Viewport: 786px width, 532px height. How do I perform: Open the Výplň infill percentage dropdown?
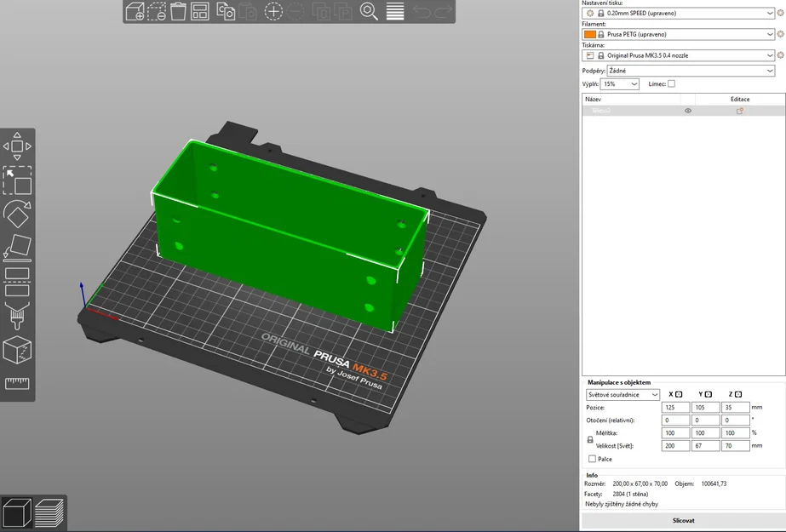coord(619,84)
